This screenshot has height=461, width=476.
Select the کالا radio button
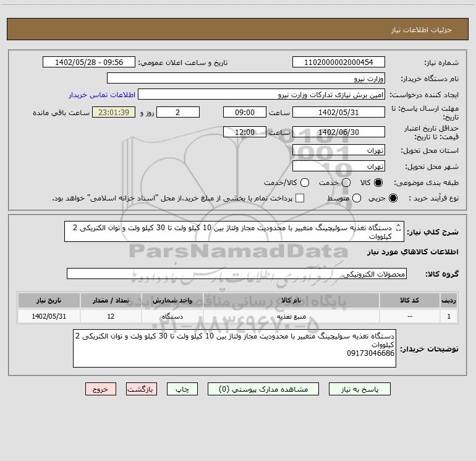click(x=378, y=183)
